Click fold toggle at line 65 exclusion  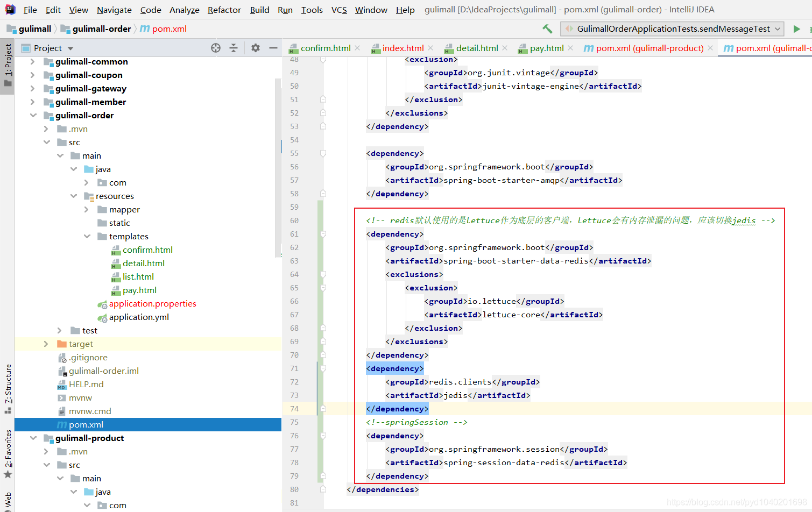323,288
